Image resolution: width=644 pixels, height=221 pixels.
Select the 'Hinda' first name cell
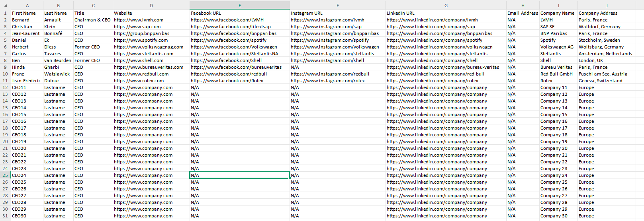point(27,67)
